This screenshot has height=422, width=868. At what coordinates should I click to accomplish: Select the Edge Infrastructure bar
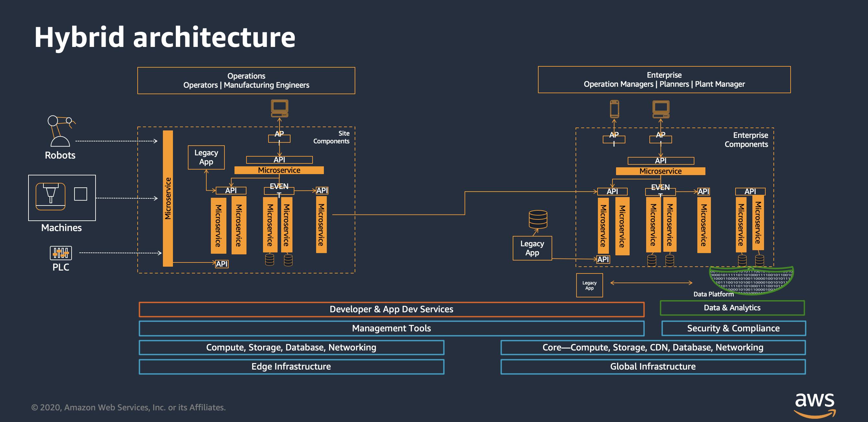click(x=291, y=366)
